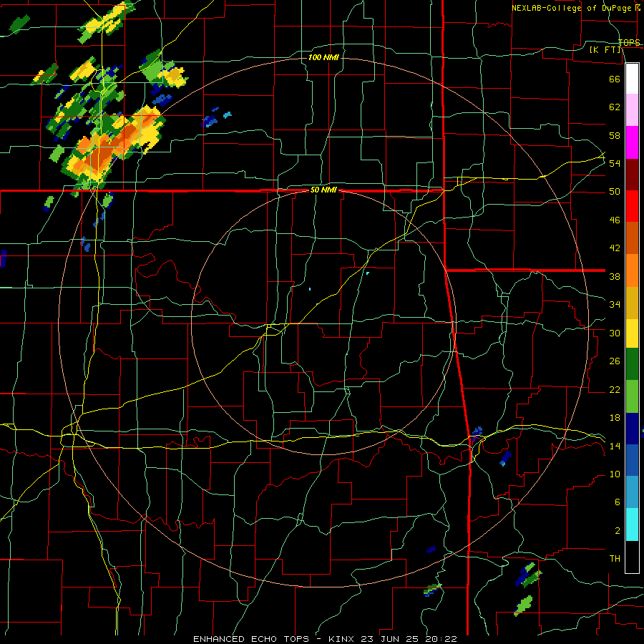Click the legend value 46
The width and height of the screenshot is (644, 644).
pos(615,220)
